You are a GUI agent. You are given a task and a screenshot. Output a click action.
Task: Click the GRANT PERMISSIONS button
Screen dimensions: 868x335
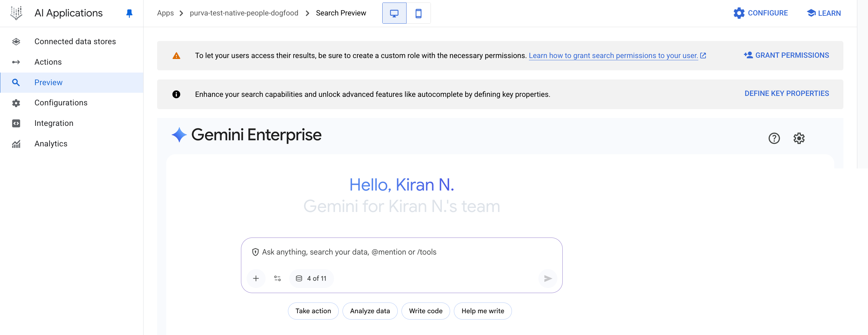click(786, 55)
